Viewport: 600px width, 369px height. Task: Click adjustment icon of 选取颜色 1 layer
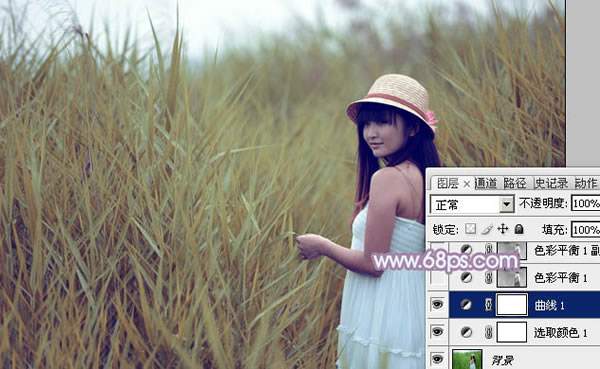(466, 332)
